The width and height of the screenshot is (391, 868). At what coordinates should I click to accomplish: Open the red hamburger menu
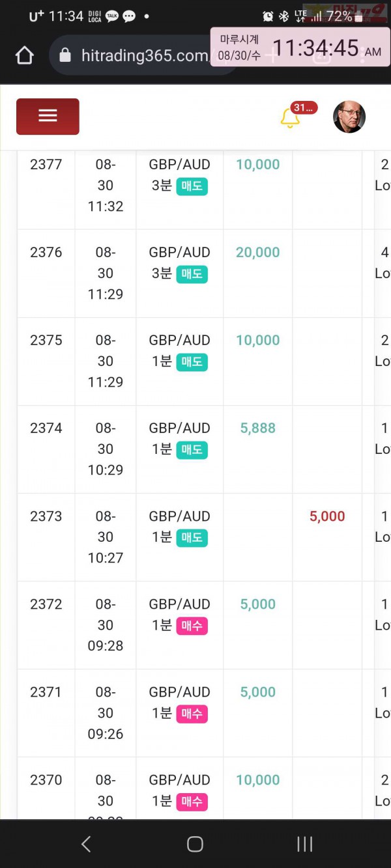(x=48, y=117)
